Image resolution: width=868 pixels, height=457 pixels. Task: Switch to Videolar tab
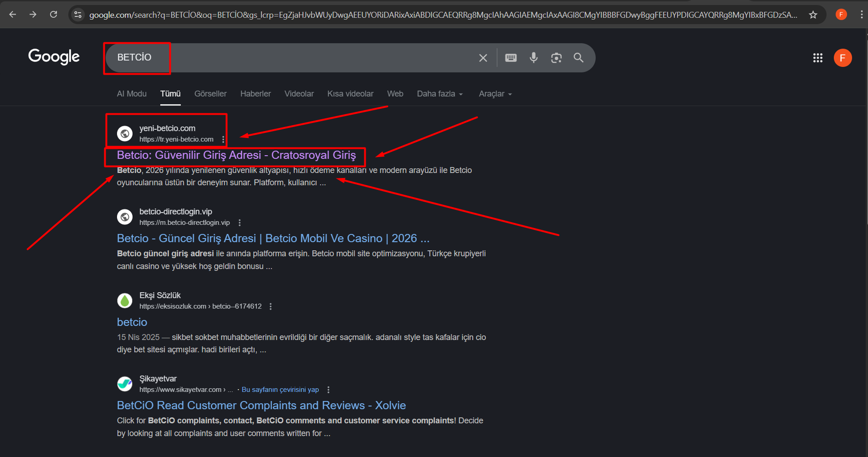pos(299,94)
